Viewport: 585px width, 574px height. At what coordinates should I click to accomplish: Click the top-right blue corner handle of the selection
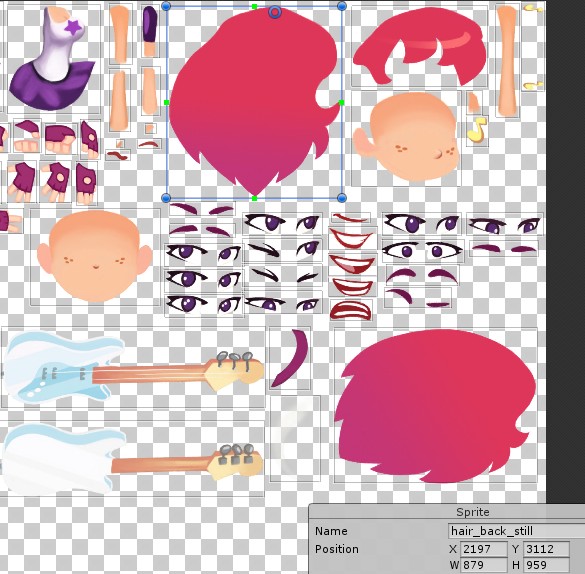pos(342,6)
